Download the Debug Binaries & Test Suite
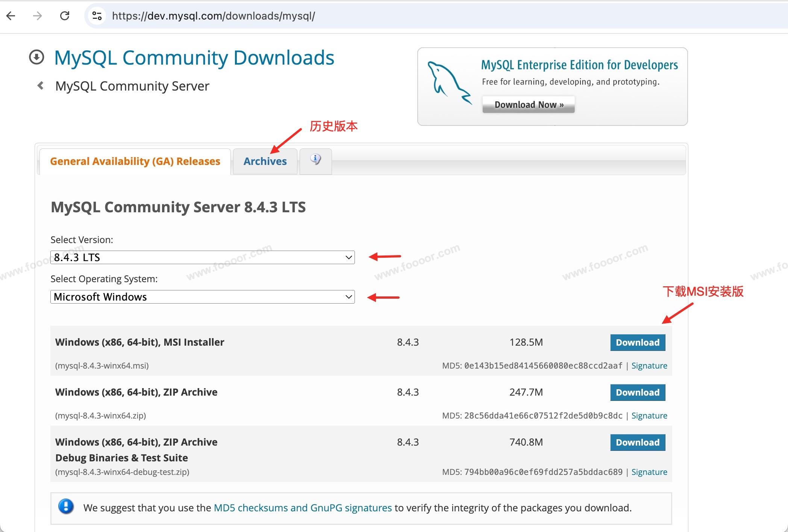Image resolution: width=788 pixels, height=532 pixels. pyautogui.click(x=637, y=442)
